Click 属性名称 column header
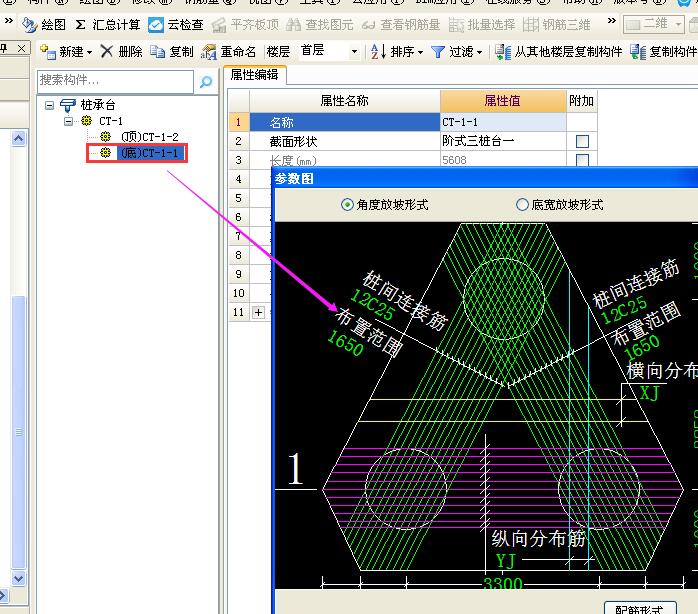Viewport: 698px width, 614px height. pyautogui.click(x=345, y=101)
